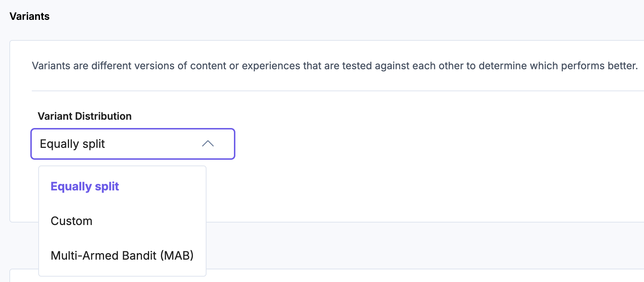Pick the highlighted Equally split option

[85, 186]
